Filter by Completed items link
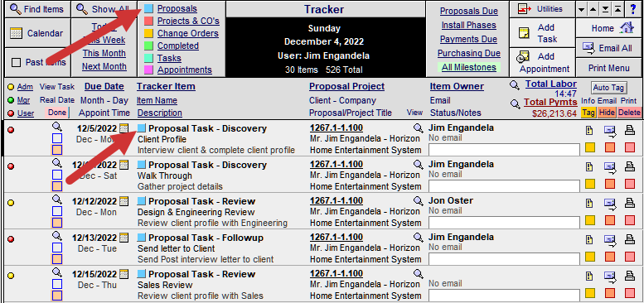644x303 pixels. [178, 46]
